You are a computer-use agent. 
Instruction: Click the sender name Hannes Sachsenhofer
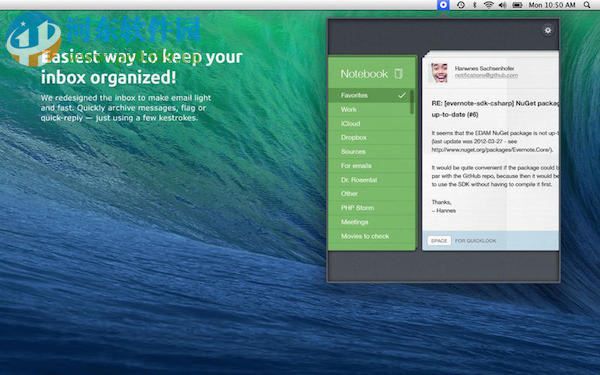pos(484,68)
